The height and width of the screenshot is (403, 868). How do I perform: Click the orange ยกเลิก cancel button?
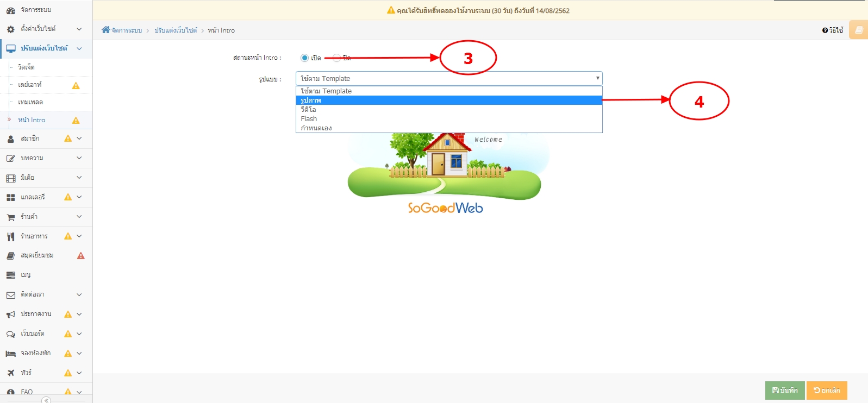pyautogui.click(x=827, y=391)
